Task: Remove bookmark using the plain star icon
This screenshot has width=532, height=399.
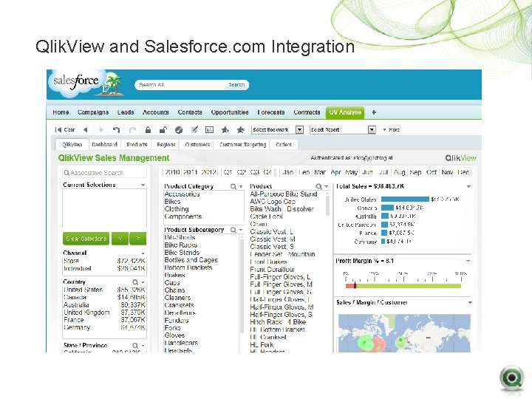Action: tap(241, 129)
